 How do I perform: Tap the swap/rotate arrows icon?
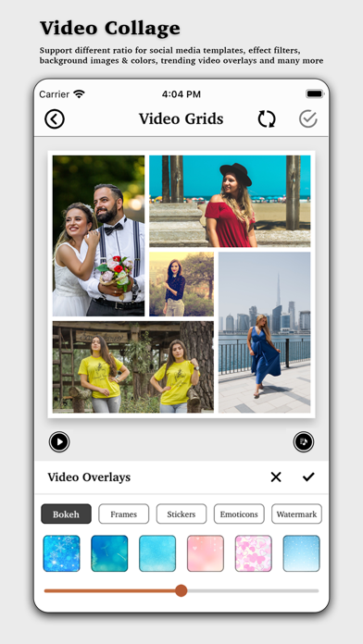267,119
